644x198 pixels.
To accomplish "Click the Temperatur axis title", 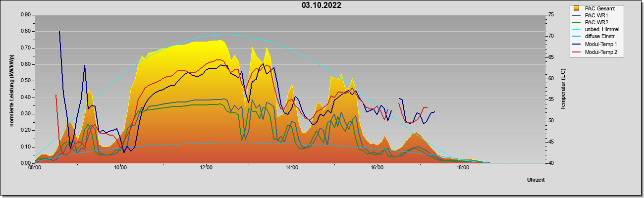I will point(563,89).
